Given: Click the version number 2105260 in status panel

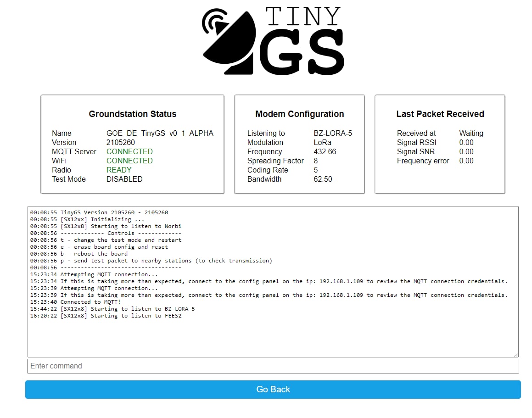Looking at the screenshot, I should tap(121, 142).
